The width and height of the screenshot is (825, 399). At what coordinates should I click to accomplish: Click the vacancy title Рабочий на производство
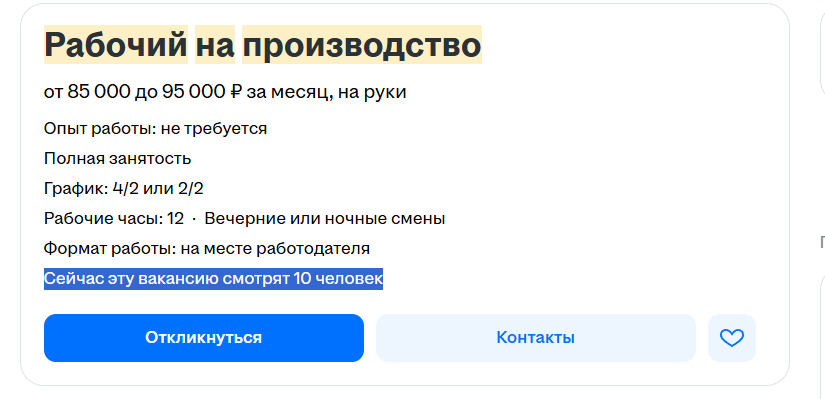click(263, 45)
